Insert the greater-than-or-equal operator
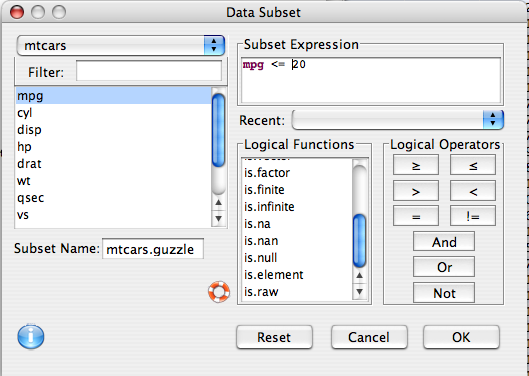This screenshot has width=529, height=376. click(x=416, y=165)
